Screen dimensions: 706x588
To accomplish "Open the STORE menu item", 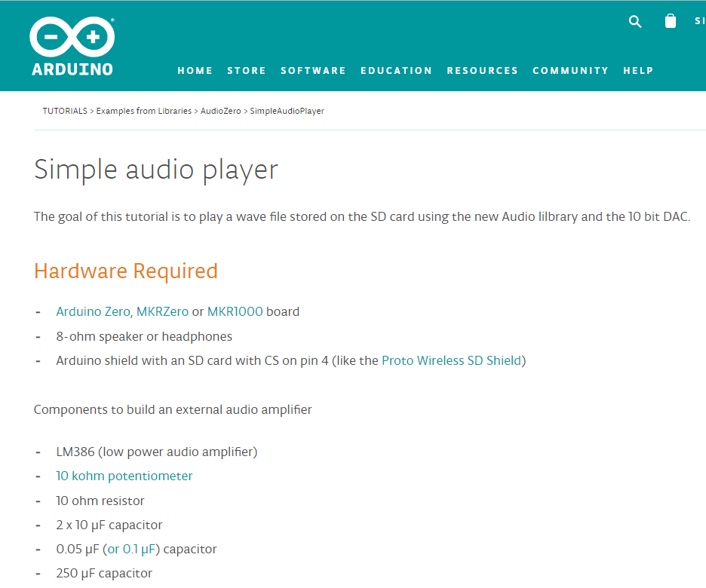I will [x=247, y=71].
